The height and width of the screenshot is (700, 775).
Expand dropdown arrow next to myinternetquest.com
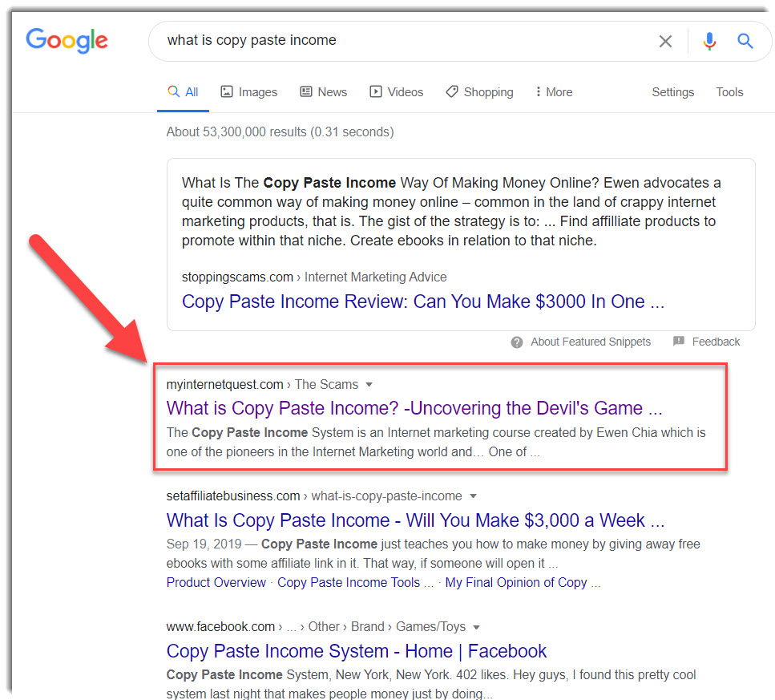[369, 385]
